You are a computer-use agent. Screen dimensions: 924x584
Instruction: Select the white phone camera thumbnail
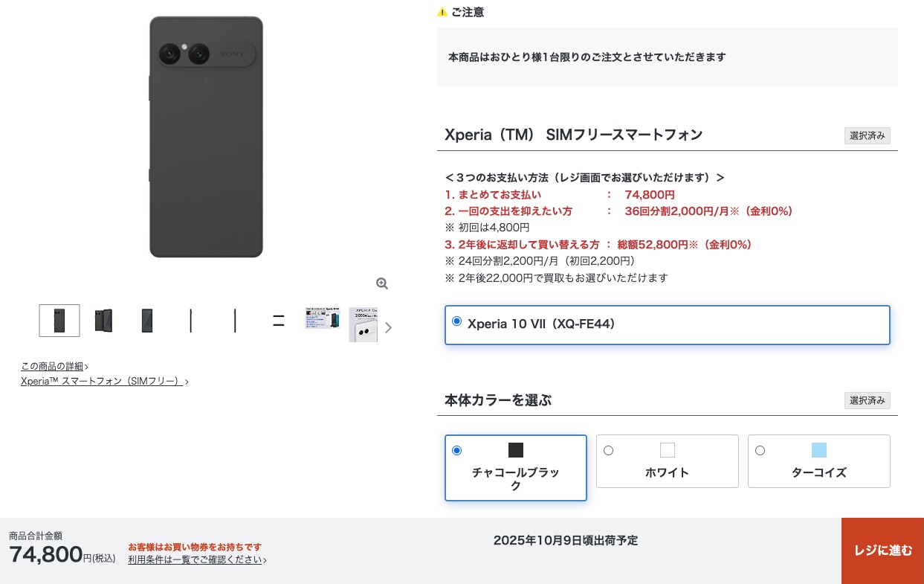(364, 324)
